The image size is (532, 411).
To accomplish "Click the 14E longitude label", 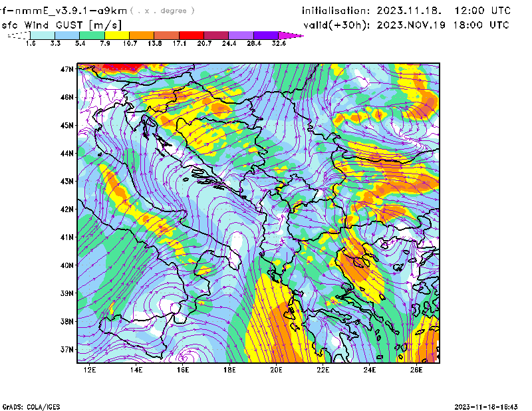I will pos(136,370).
